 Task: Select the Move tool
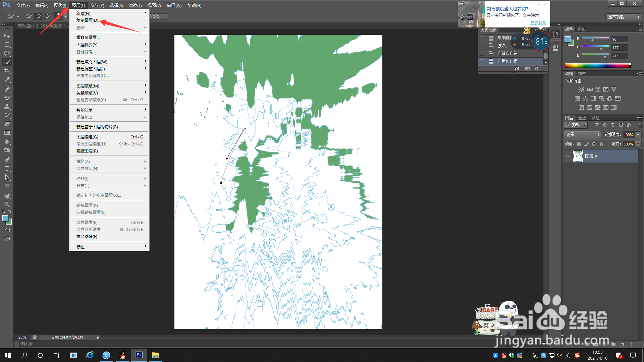(x=7, y=36)
